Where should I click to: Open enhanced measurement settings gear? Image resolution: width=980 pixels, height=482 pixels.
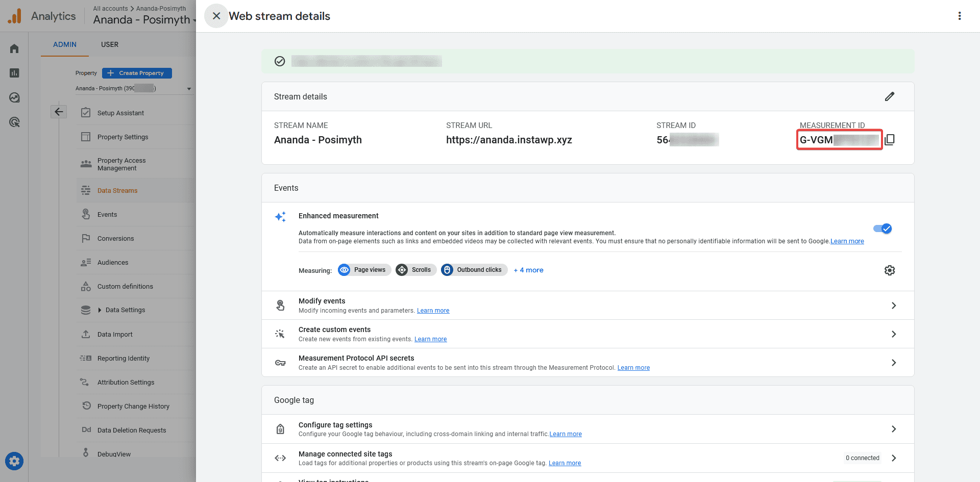click(x=890, y=270)
